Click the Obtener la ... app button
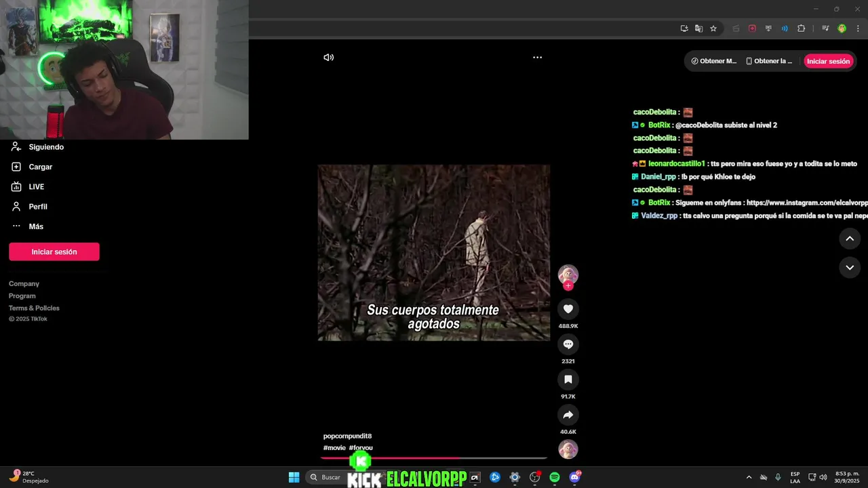The width and height of the screenshot is (868, 488). 769,61
